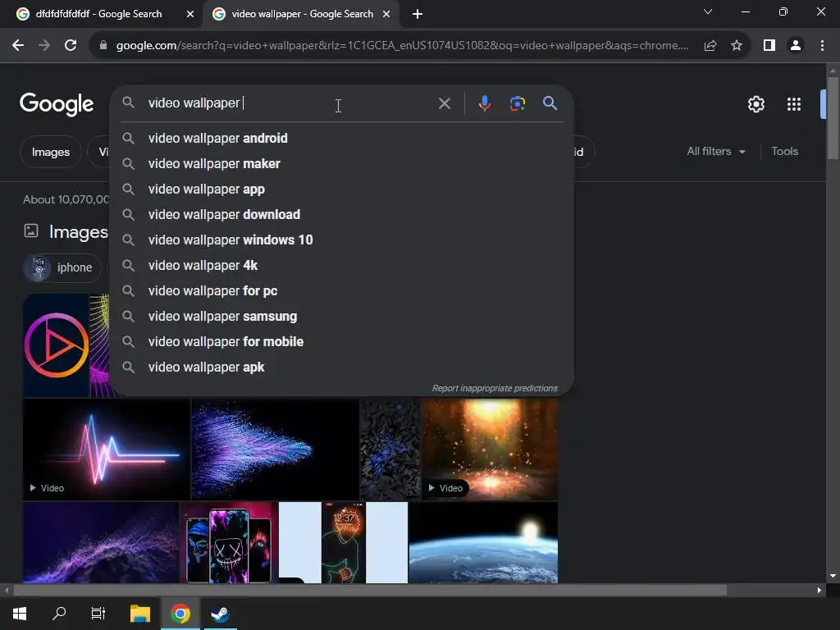Click the address bar URL
This screenshot has width=840, height=630.
click(x=402, y=46)
